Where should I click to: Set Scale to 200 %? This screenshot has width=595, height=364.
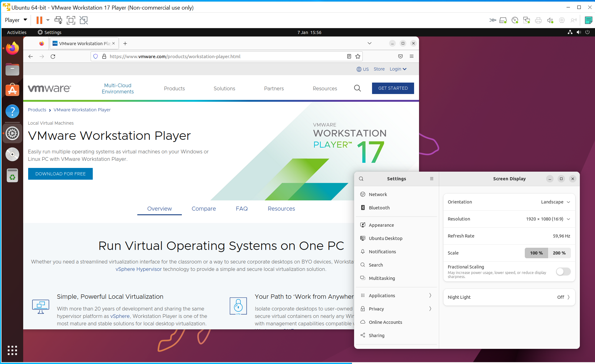[559, 253]
